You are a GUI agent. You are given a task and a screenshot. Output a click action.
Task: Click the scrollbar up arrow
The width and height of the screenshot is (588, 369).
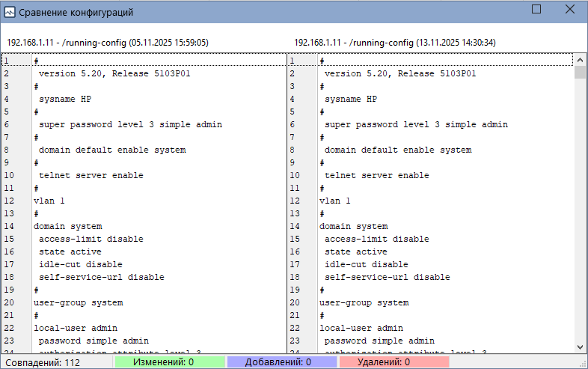point(580,60)
